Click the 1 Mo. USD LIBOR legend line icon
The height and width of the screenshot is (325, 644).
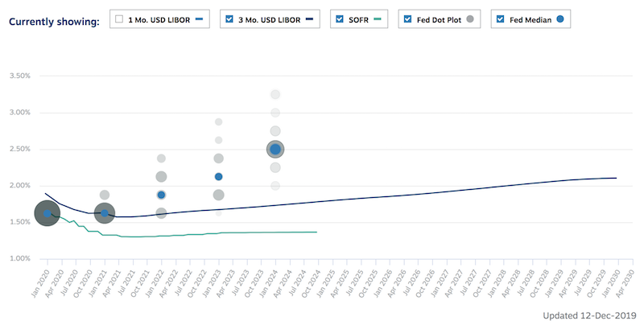199,19
